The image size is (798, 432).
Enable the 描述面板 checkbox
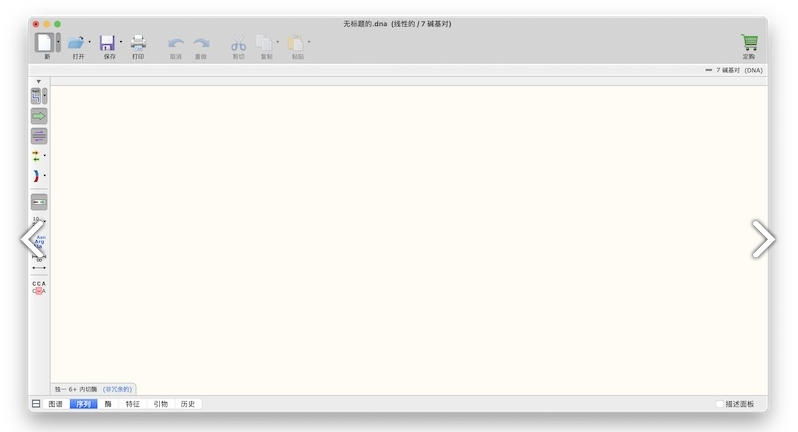tap(719, 404)
